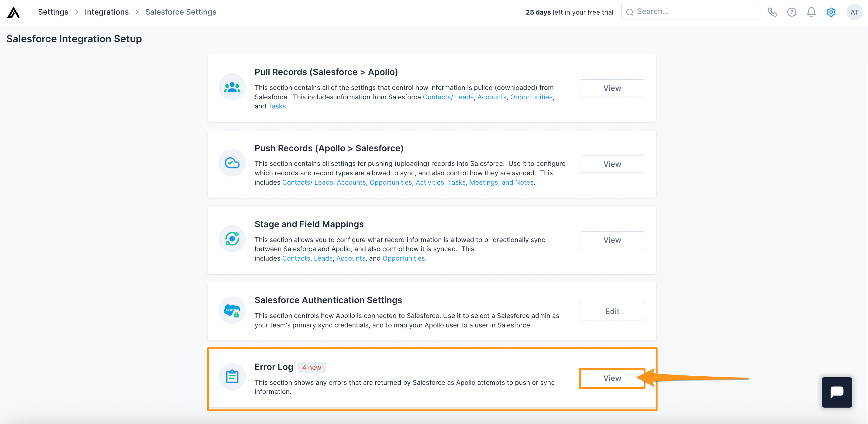Click the Push Records cloud icon
This screenshot has width=868, height=424.
pyautogui.click(x=232, y=163)
